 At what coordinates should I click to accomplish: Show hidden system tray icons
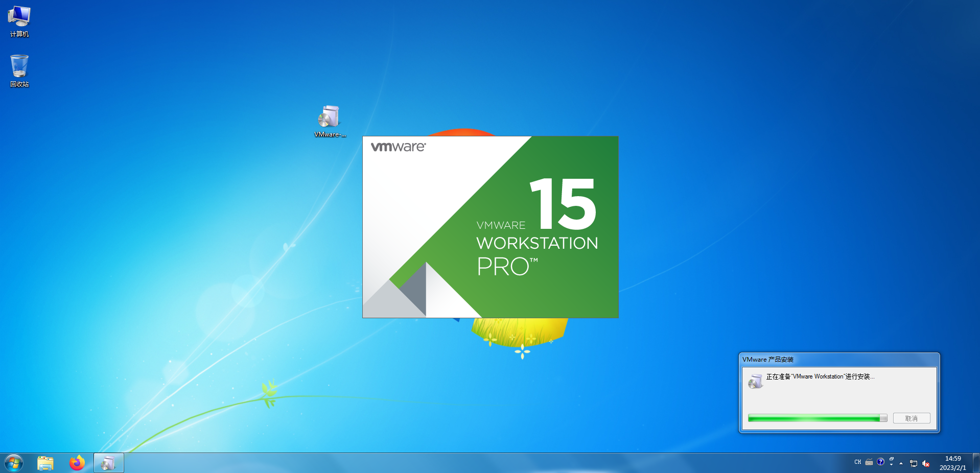click(901, 463)
